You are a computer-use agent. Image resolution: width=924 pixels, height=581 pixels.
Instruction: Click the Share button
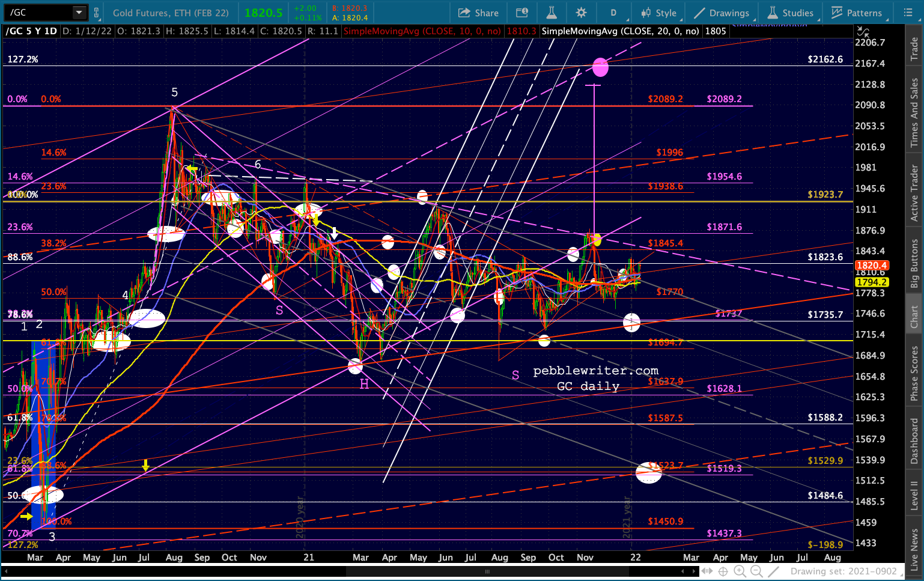tap(478, 13)
